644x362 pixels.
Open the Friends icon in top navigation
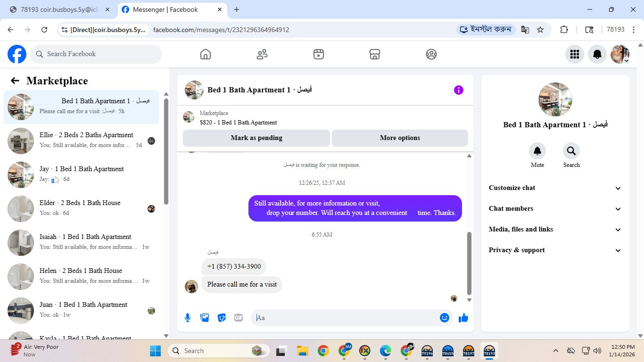tap(262, 54)
